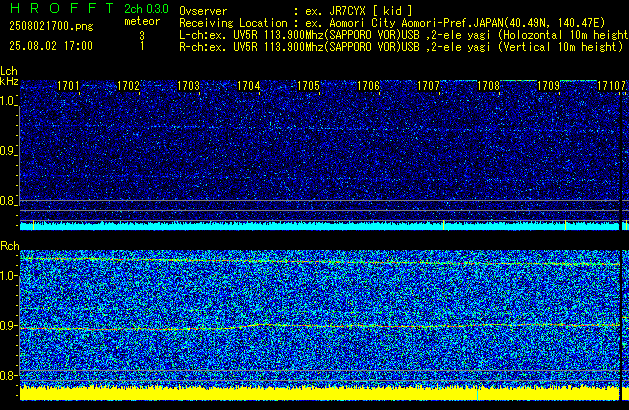Select the 'L-ch:ex. UV5R 113.900Mhz' description line
Screen dimensions: 629x410
click(404, 35)
